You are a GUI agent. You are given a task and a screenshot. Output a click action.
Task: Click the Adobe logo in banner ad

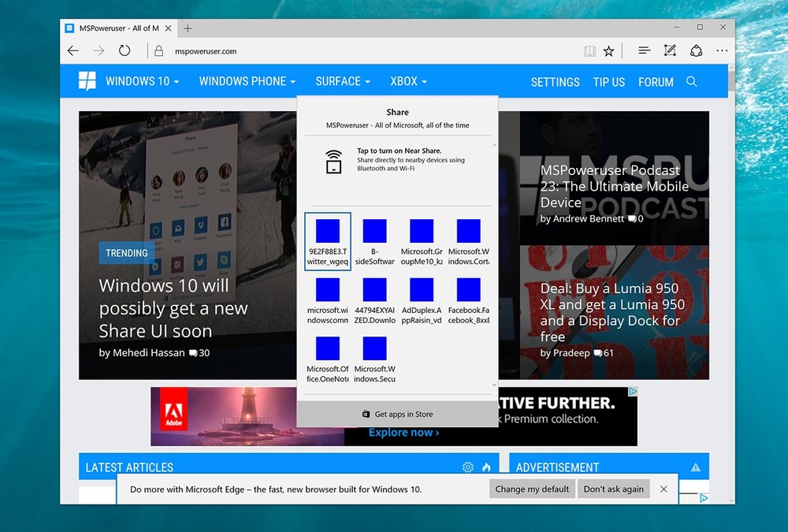174,409
